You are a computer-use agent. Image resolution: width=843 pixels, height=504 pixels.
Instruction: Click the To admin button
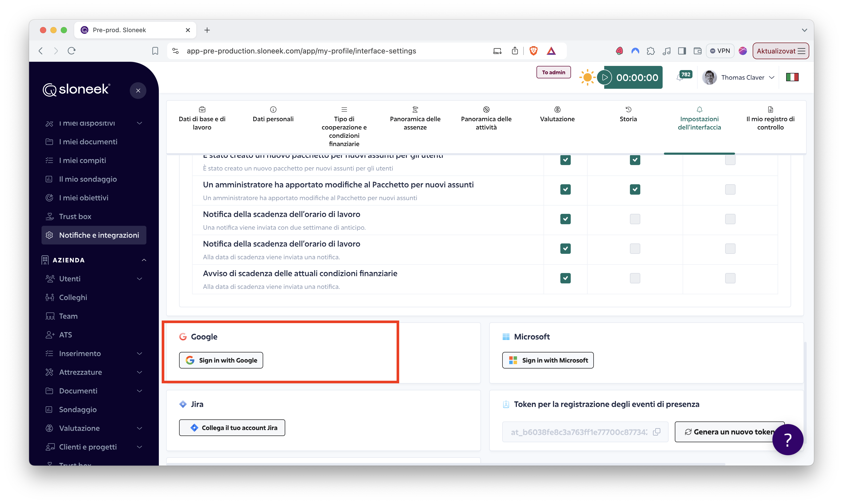(x=553, y=72)
